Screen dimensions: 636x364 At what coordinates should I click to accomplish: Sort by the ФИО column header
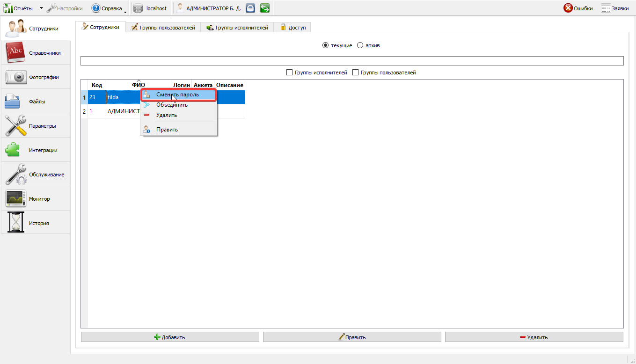tap(139, 85)
